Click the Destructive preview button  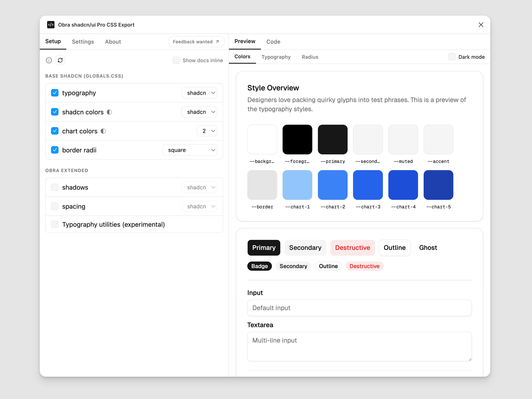[x=353, y=248]
